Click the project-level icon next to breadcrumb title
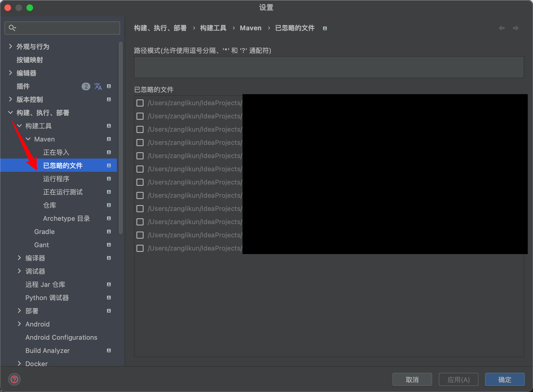The height and width of the screenshot is (392, 533). (325, 28)
